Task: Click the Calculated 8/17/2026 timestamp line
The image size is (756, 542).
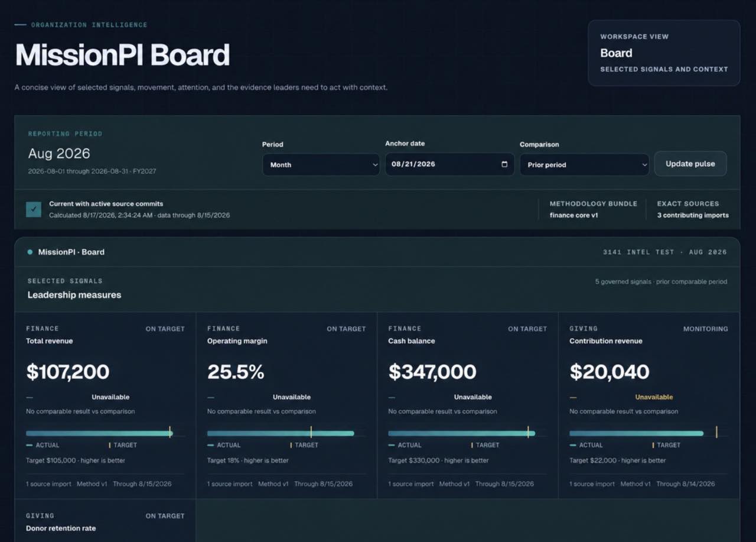Action: (x=139, y=215)
